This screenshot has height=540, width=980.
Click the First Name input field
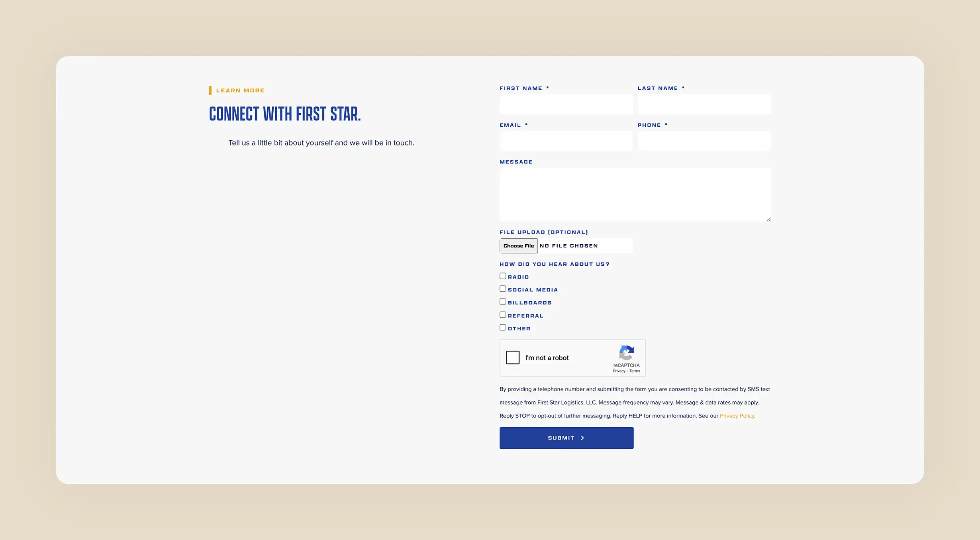click(566, 104)
